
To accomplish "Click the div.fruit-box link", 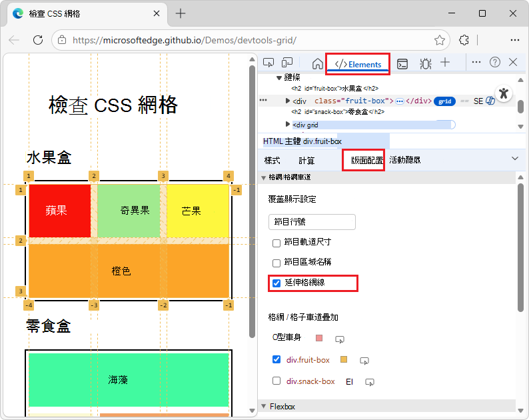I will [x=308, y=360].
